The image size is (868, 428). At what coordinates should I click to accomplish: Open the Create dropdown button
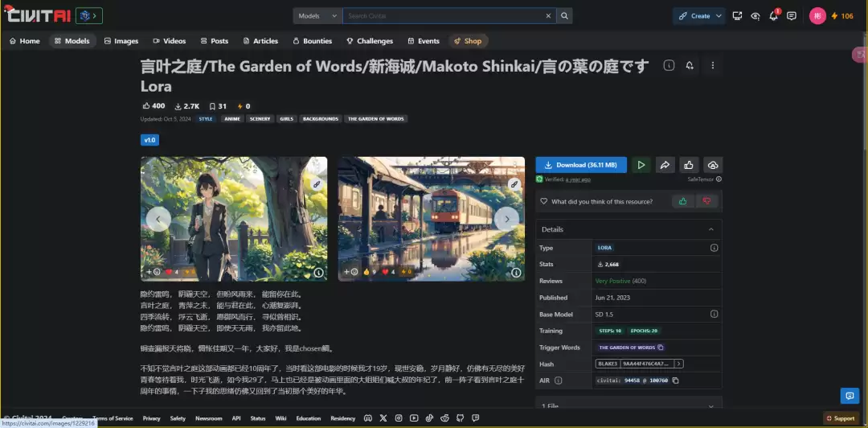click(x=699, y=16)
